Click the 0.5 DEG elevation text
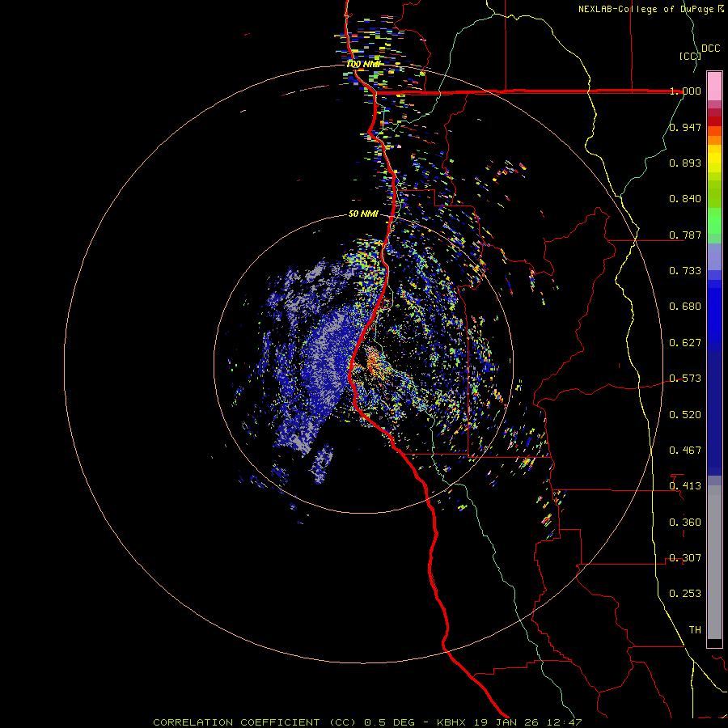Screen dimensions: 728x728 pyautogui.click(x=389, y=722)
